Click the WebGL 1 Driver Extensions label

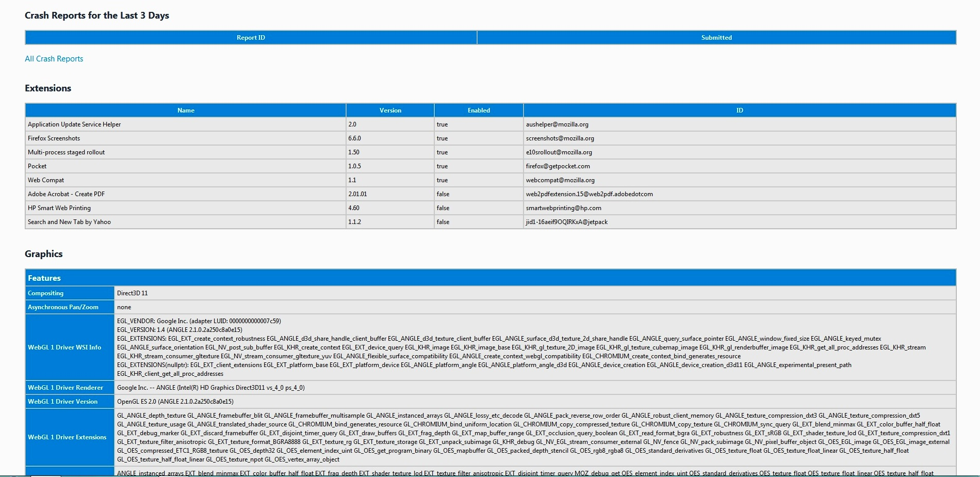coord(67,437)
